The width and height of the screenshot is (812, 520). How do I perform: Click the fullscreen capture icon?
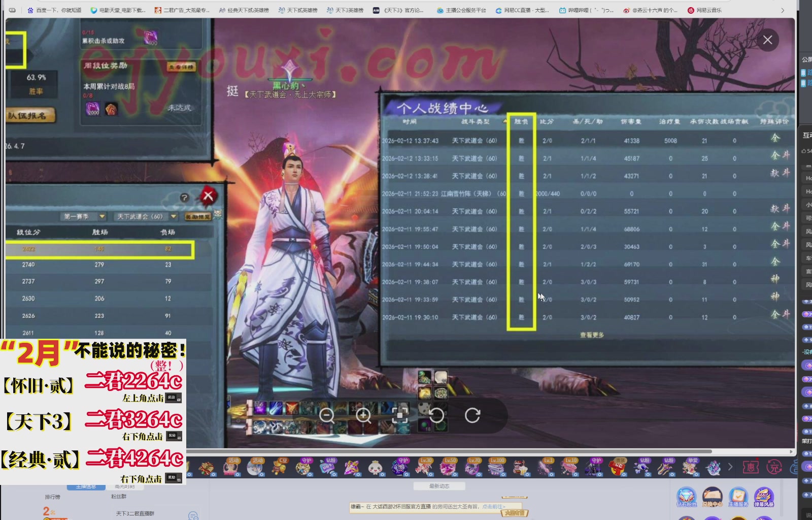[400, 415]
